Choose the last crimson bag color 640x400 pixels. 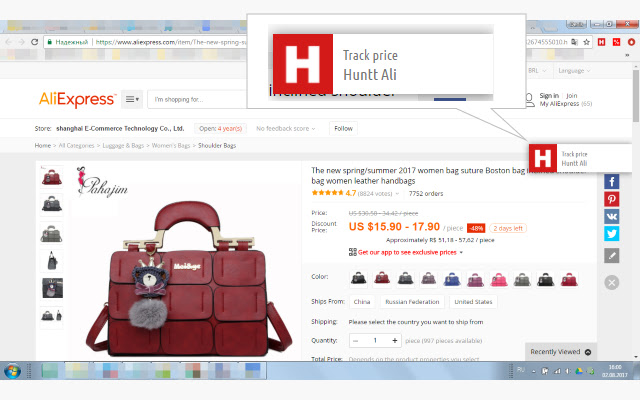coord(569,279)
